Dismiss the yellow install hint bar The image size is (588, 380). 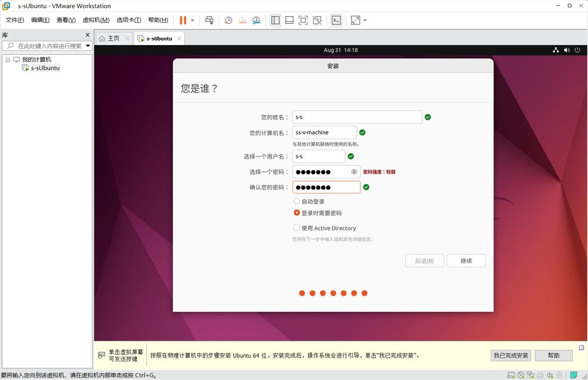[x=581, y=347]
